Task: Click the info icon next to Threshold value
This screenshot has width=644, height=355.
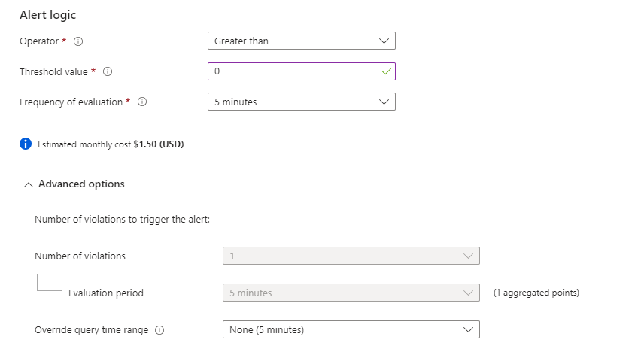Action: point(108,71)
